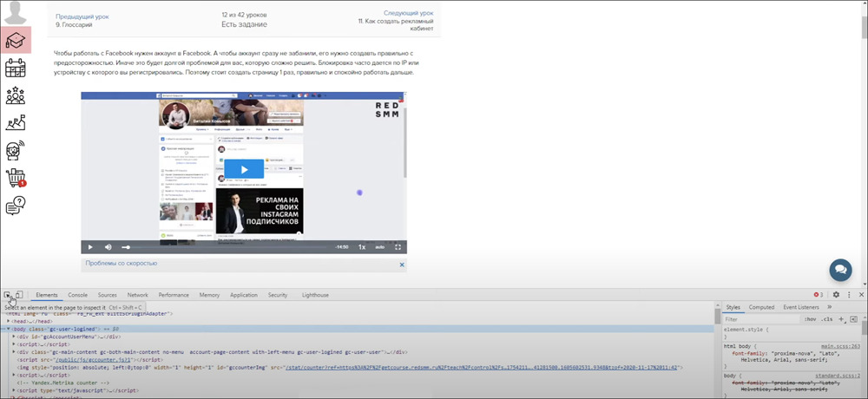
Task: Toggle the .cls classes button
Action: coord(827,319)
